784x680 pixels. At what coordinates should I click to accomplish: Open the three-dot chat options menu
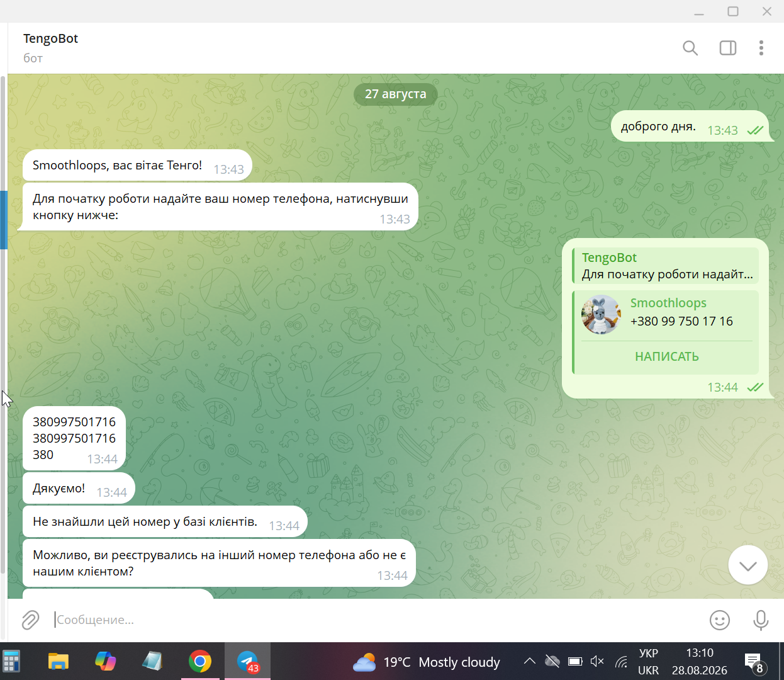[x=761, y=48]
